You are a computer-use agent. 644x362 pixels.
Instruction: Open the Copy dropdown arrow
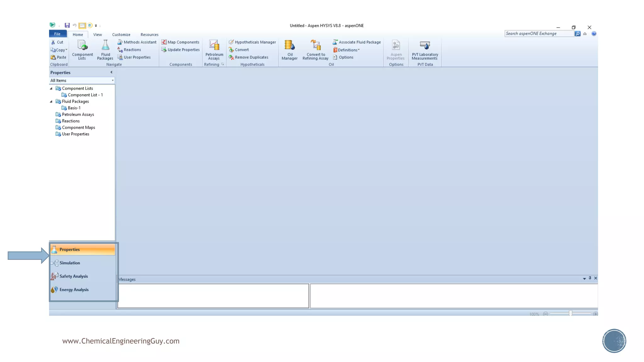click(x=66, y=50)
